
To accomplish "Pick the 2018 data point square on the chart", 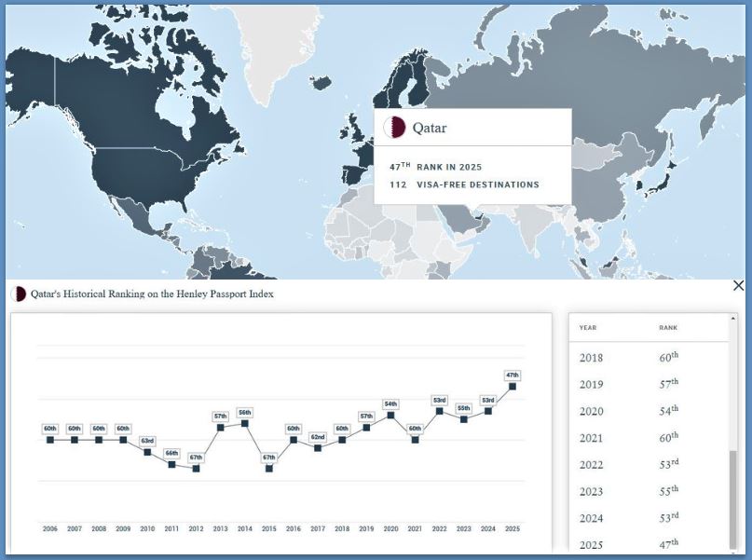I will coord(342,440).
